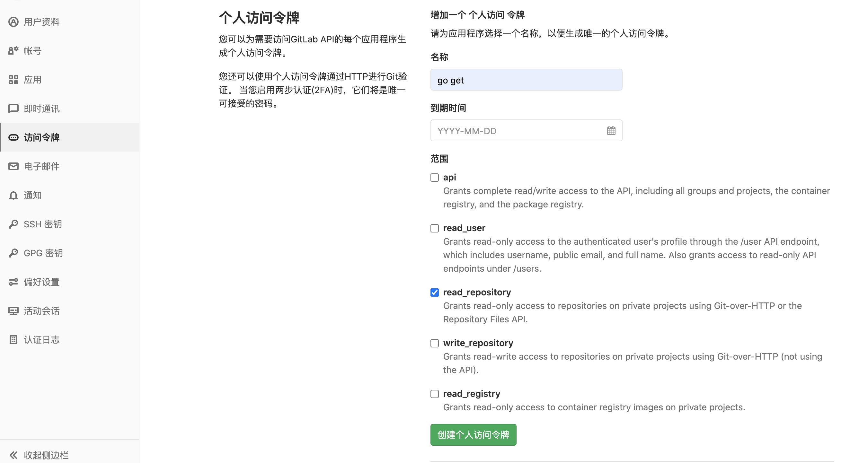
Task: Enable the api scope checkbox
Action: (x=434, y=178)
